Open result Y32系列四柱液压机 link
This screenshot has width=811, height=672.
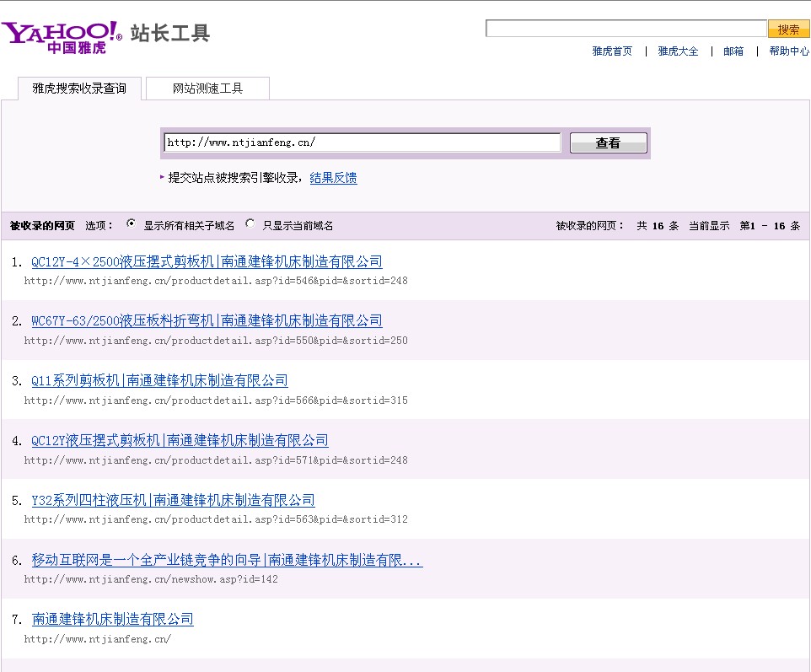173,500
